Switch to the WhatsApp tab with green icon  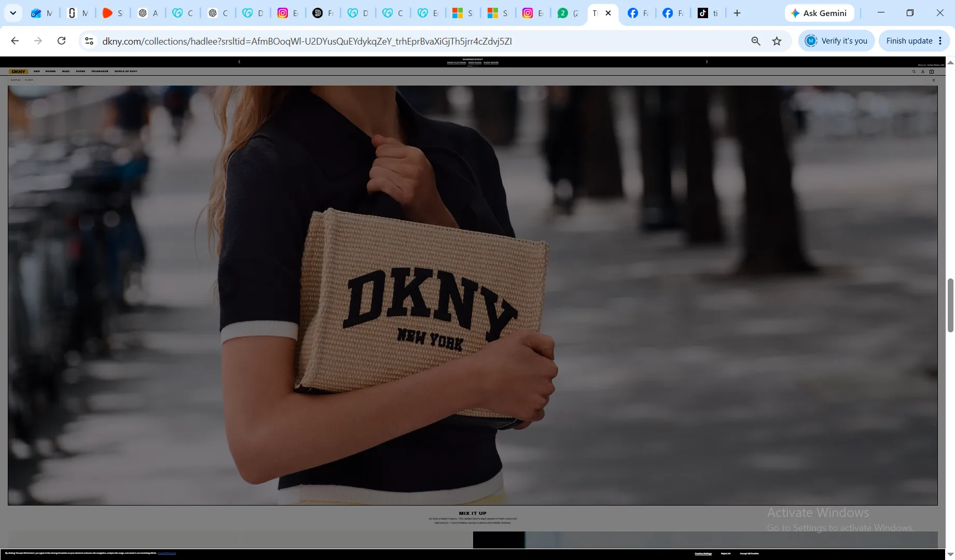point(569,13)
